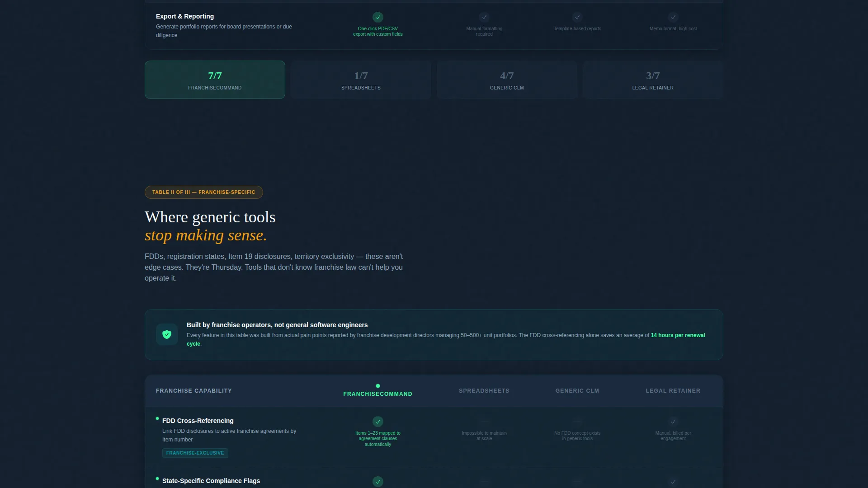Image resolution: width=868 pixels, height=488 pixels.
Task: Click 'Link FDD disclosures to active franchise agreements' description
Action: click(x=229, y=435)
